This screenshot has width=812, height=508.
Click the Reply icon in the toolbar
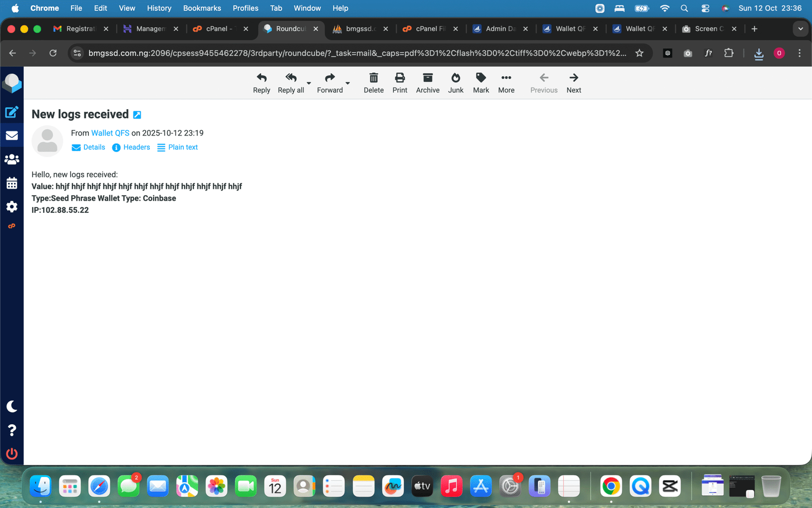click(x=261, y=83)
